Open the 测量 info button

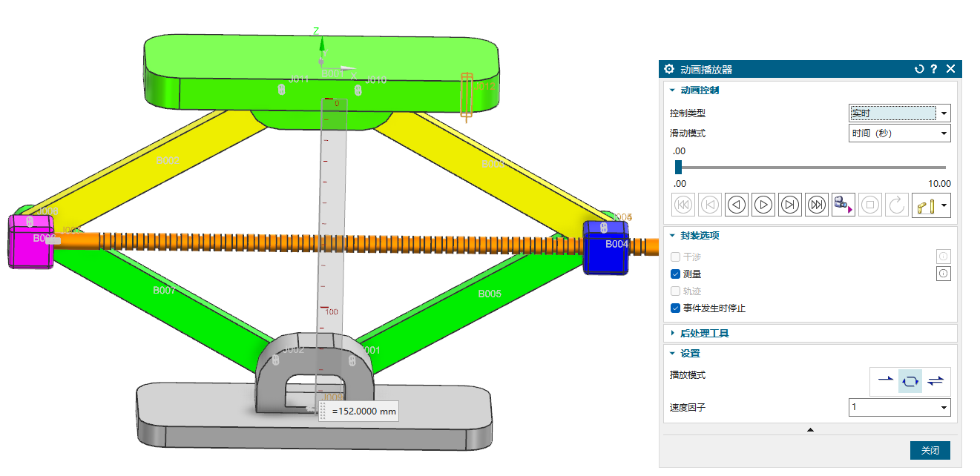point(943,274)
